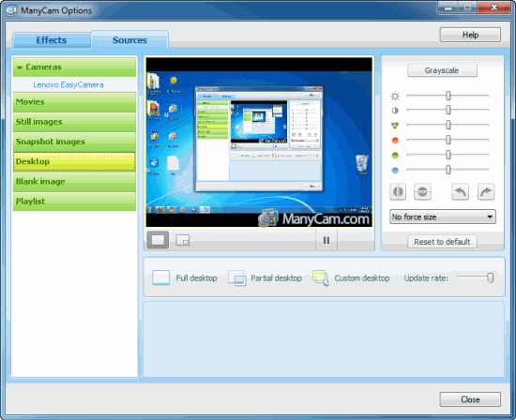
Task: Pause the video preview
Action: coord(326,240)
